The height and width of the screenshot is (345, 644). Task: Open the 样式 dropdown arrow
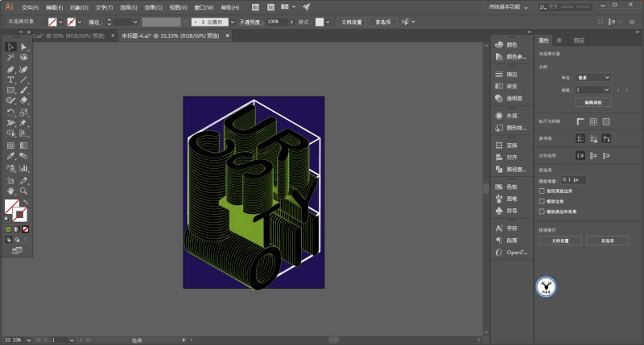[x=328, y=23]
